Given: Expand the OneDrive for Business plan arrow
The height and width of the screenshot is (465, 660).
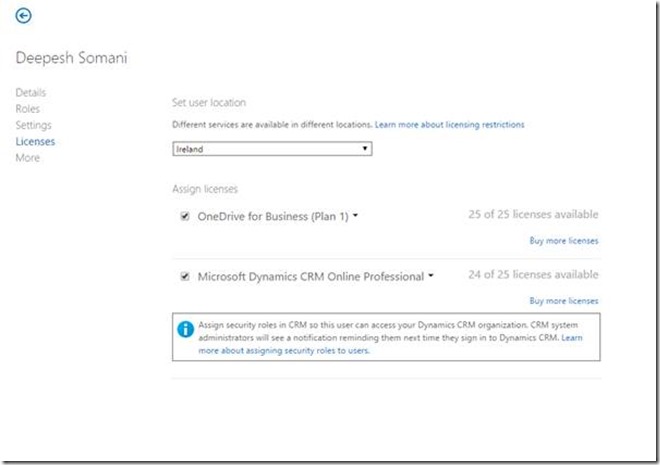Looking at the screenshot, I should [x=356, y=216].
